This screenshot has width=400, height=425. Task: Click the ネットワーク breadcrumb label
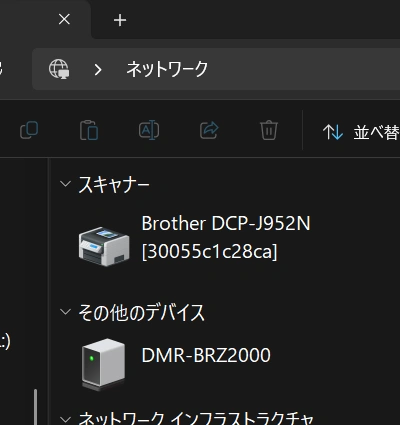pos(167,69)
